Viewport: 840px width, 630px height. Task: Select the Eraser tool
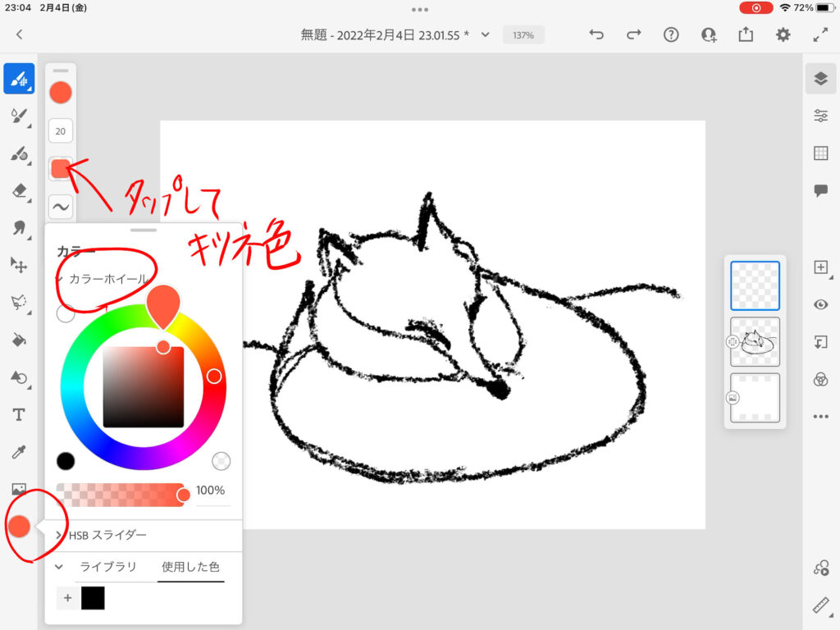(x=19, y=191)
